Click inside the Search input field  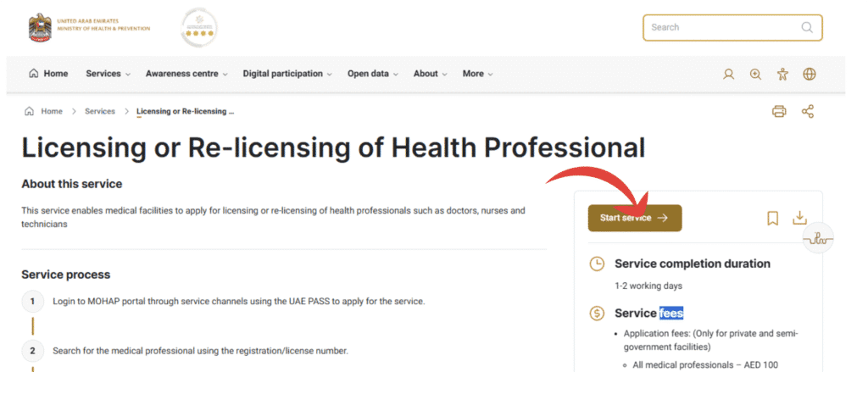(x=721, y=27)
